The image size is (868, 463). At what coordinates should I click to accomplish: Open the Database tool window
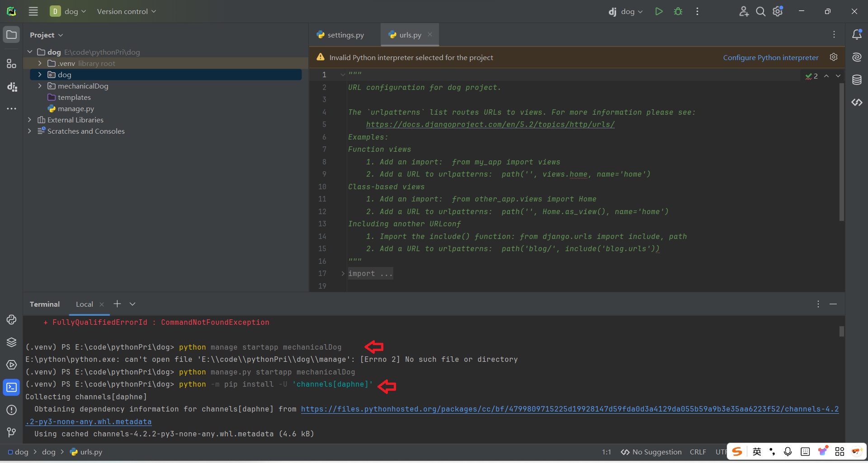tap(857, 80)
